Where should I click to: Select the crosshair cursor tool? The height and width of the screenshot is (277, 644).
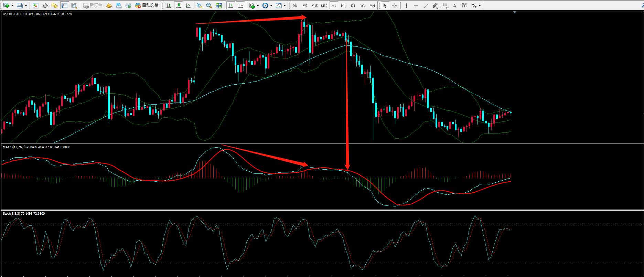pos(395,6)
